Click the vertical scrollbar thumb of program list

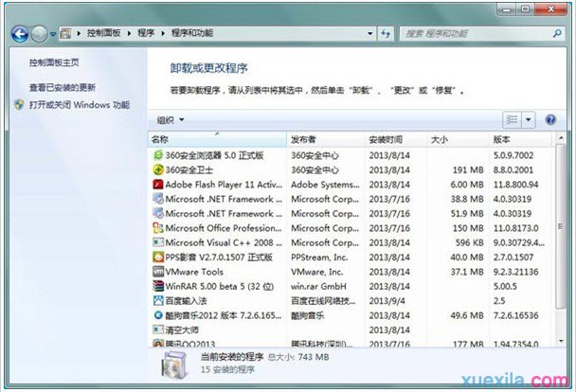561,226
